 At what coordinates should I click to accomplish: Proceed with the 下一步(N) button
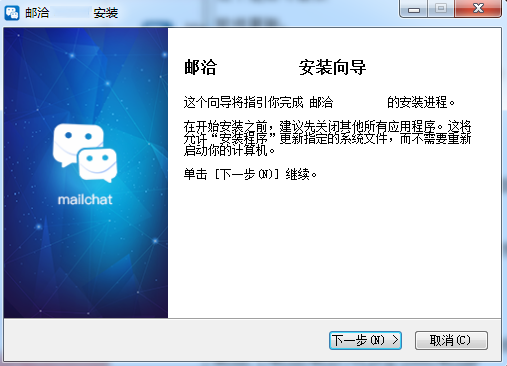click(x=365, y=340)
